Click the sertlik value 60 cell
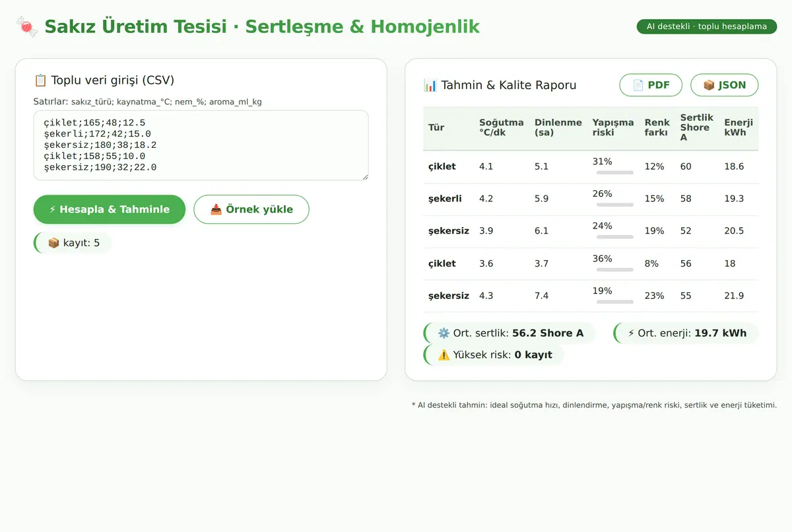 [x=697, y=167]
